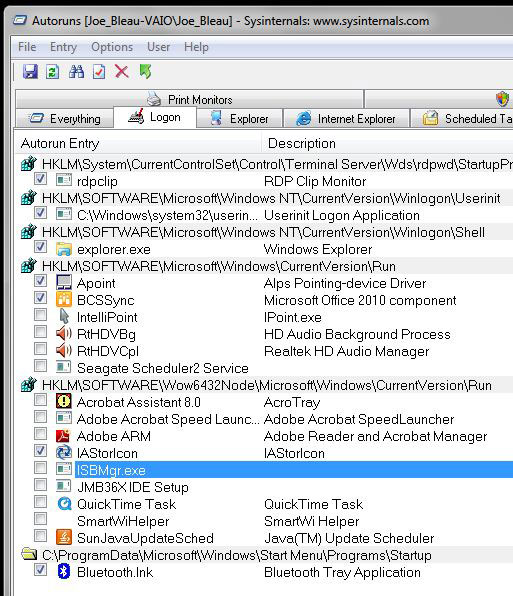
Task: Click the RtHDVCpl speaker icon
Action: coord(64,350)
